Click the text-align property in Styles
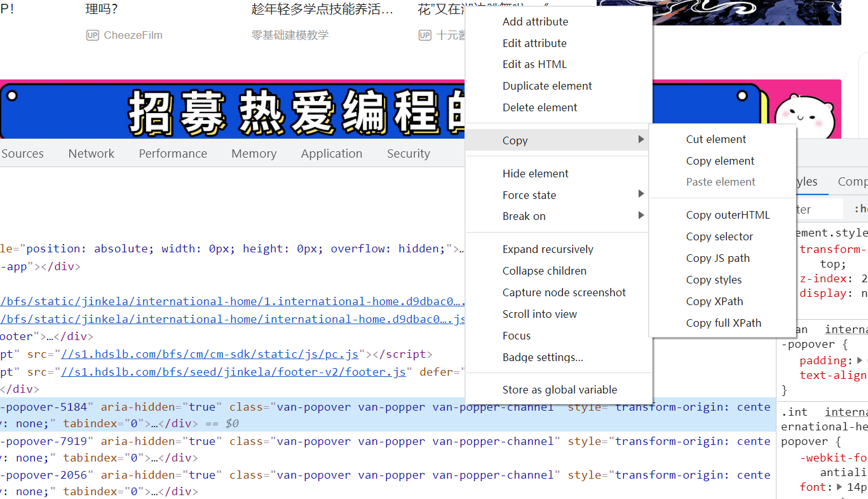 [x=834, y=375]
